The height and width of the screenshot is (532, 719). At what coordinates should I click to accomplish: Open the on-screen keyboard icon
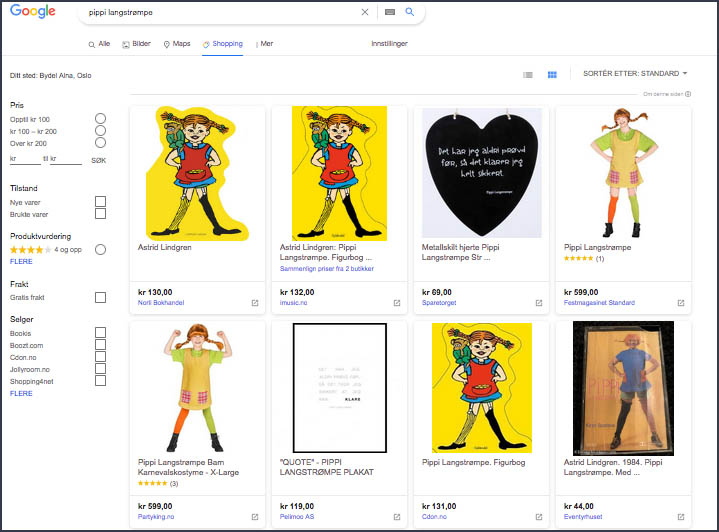[x=390, y=12]
